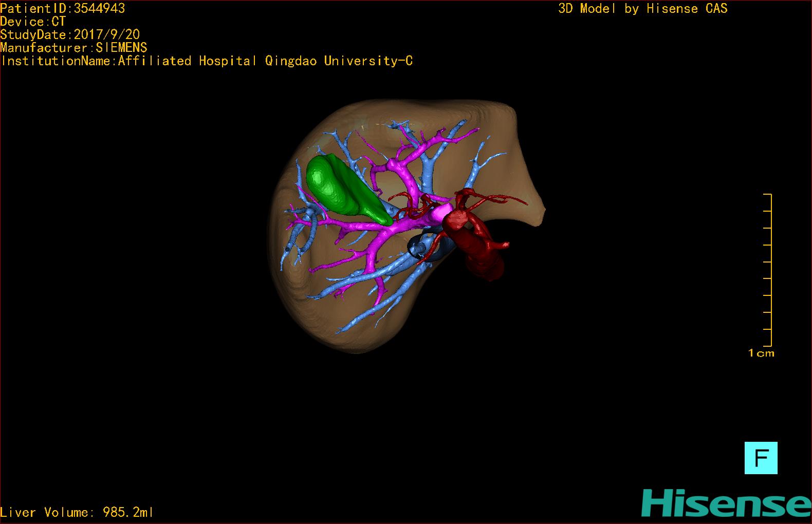Click the 1cm scale label
The width and height of the screenshot is (812, 524).
[761, 353]
